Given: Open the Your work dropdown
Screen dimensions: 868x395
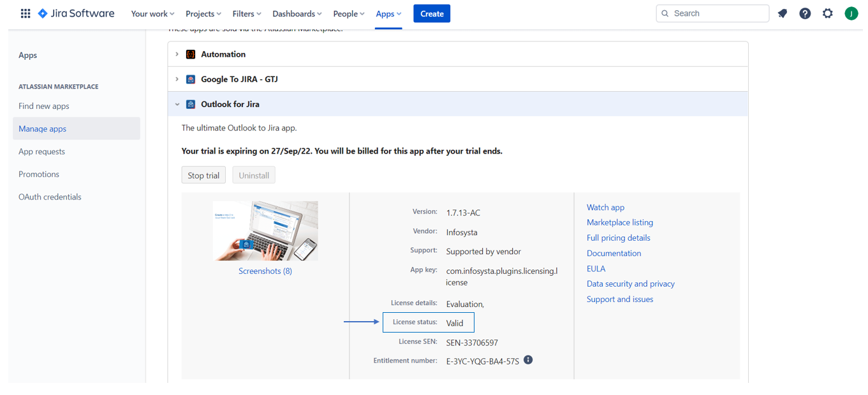Looking at the screenshot, I should [152, 13].
